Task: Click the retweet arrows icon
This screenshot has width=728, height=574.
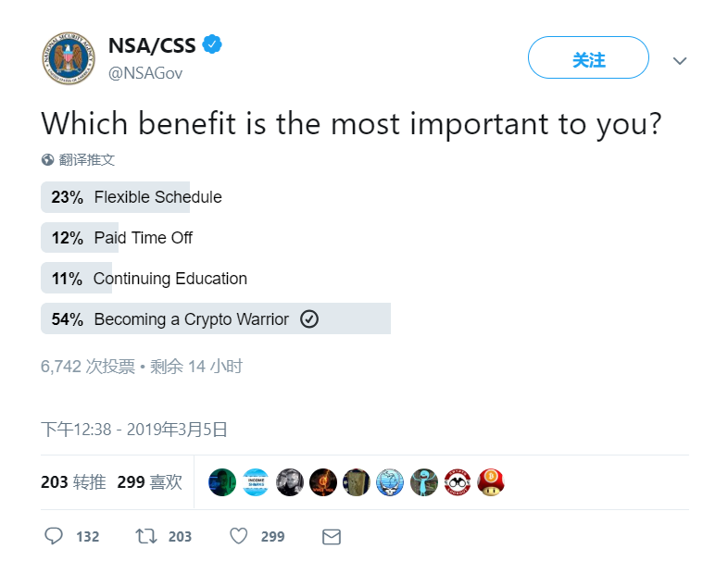Action: pyautogui.click(x=145, y=536)
